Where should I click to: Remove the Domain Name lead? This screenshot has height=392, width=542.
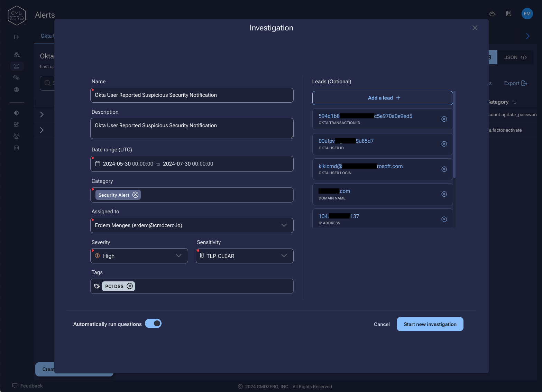pyautogui.click(x=444, y=194)
